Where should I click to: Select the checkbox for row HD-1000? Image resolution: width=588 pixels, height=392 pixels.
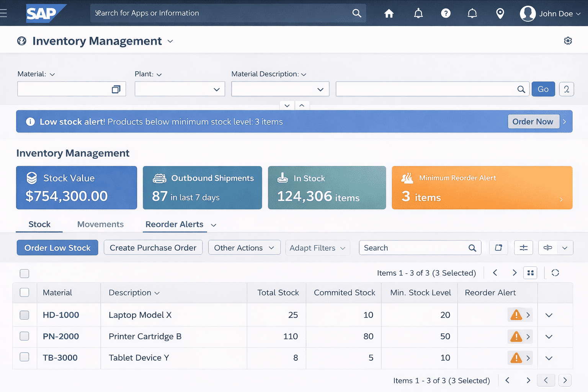tap(24, 315)
